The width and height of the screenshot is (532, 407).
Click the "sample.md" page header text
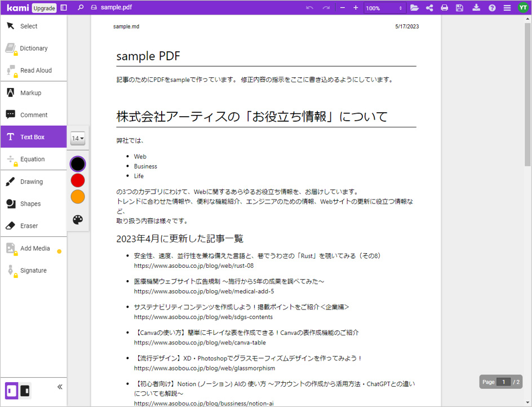pos(126,26)
